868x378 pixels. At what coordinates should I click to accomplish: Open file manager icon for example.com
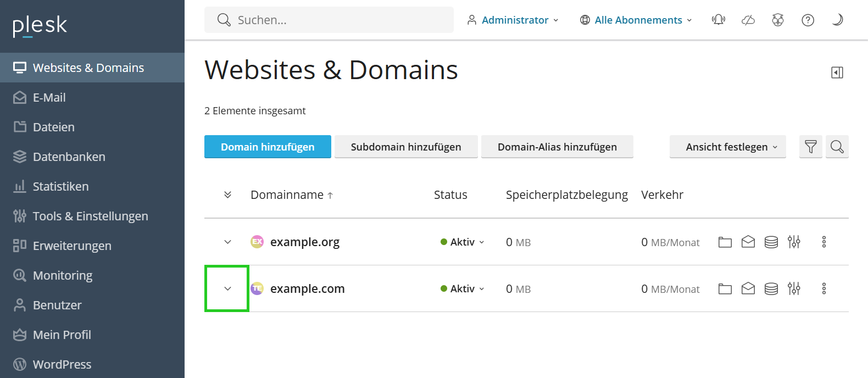click(x=725, y=289)
